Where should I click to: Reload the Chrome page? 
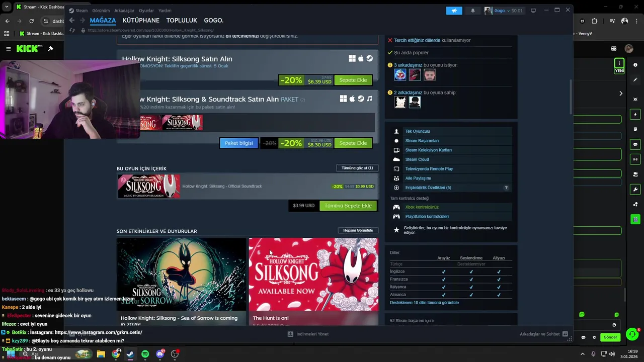pos(31,21)
